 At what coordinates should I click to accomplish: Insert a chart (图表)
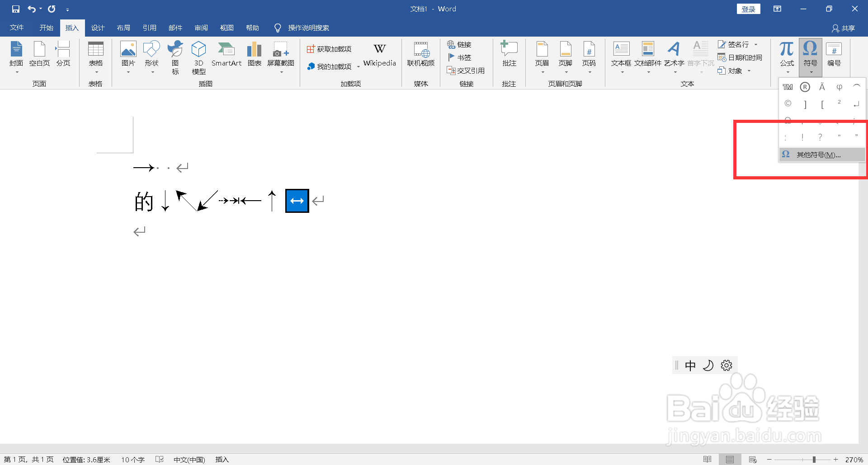pos(255,54)
